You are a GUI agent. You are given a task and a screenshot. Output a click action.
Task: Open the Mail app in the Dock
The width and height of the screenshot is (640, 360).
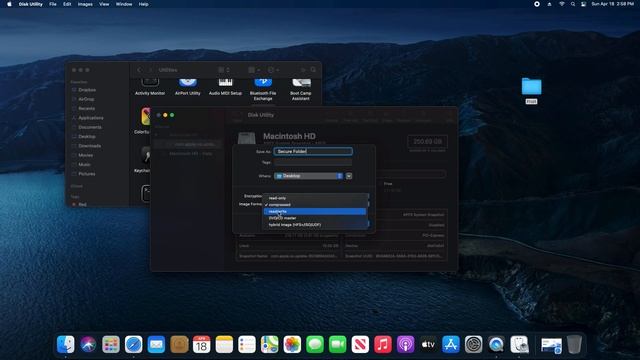[x=156, y=345]
